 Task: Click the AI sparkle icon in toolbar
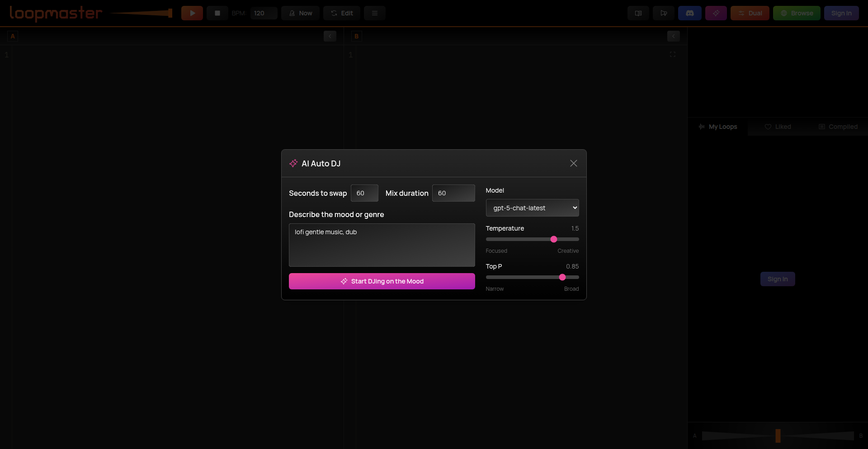tap(716, 13)
